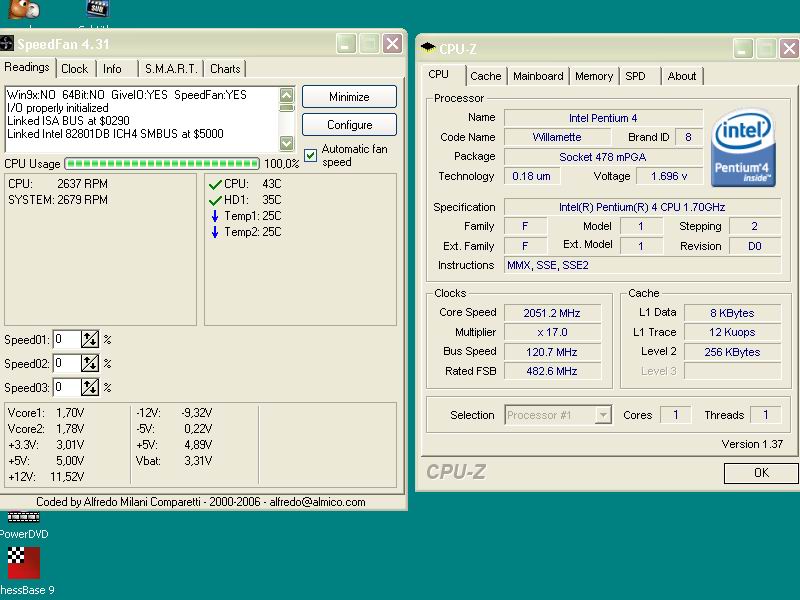Click the Speed03 percentage input field
The image size is (800, 600).
[66, 387]
